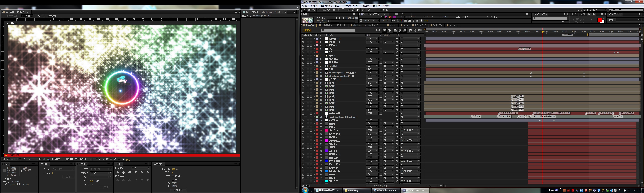Hide the 光芒 layer using its eye icon
This screenshot has width=644, height=193.
[x=303, y=49]
